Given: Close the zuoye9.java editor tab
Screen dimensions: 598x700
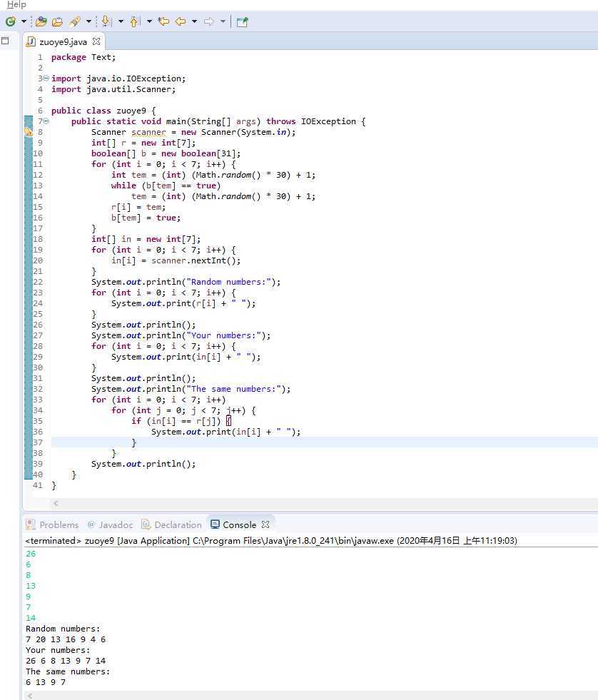Looking at the screenshot, I should tap(96, 41).
